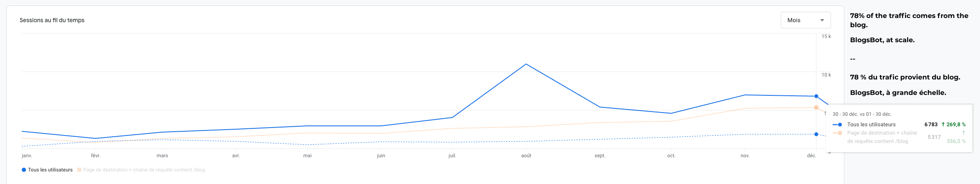Toggle the Tous les utilisateurs series in the chart legend

(47, 170)
